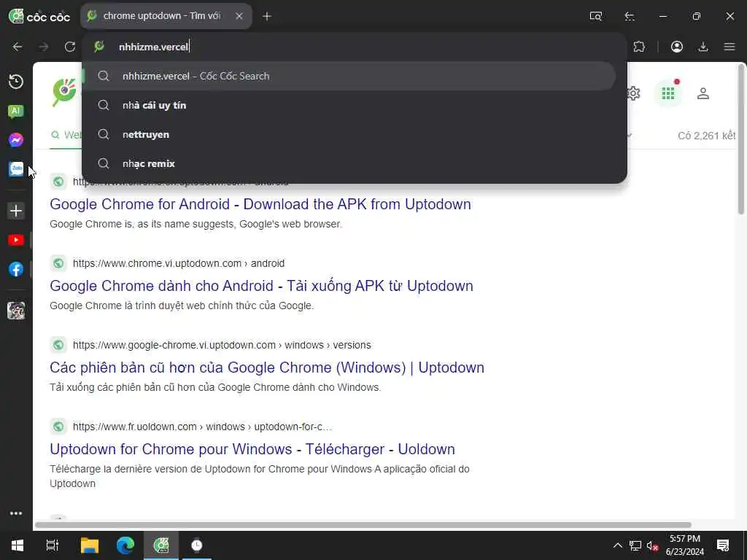
Task: Click Cốc Cốc taskbar icon
Action: (161, 545)
